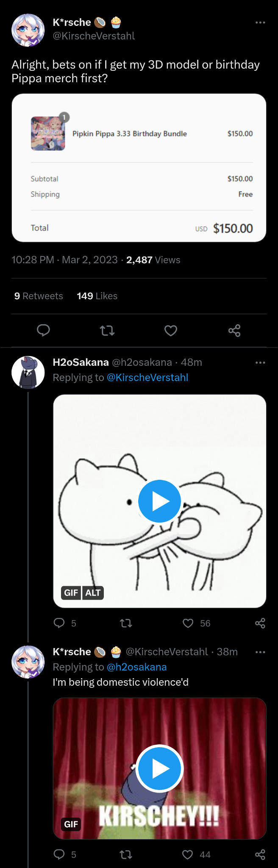Share H2oSakana's reply

point(260,623)
